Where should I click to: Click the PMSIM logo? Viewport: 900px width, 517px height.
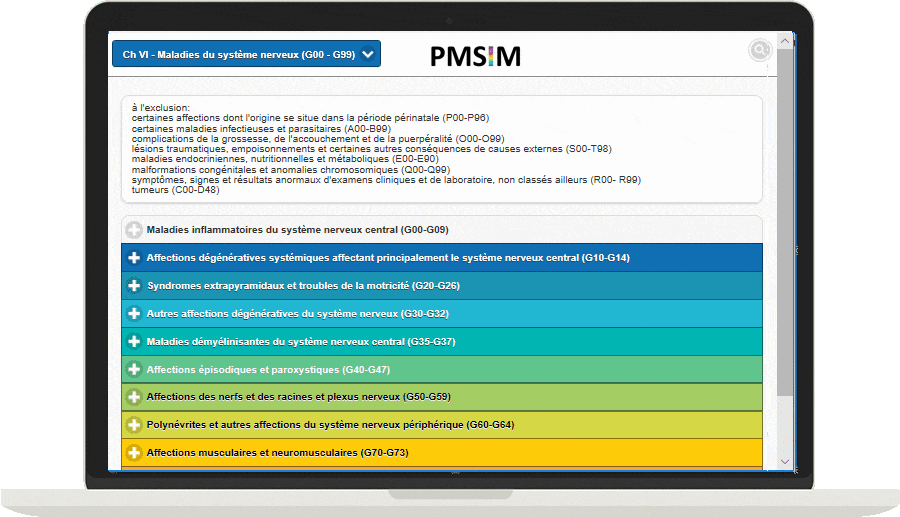pos(475,56)
